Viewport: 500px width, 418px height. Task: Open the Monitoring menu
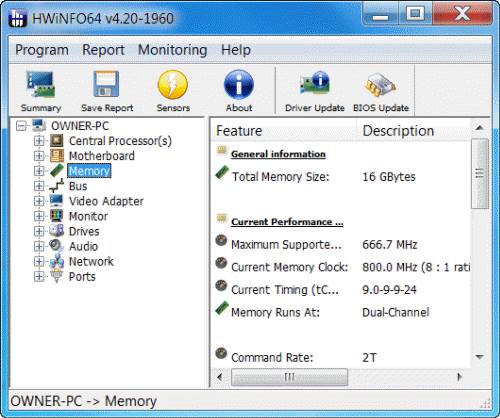point(173,50)
